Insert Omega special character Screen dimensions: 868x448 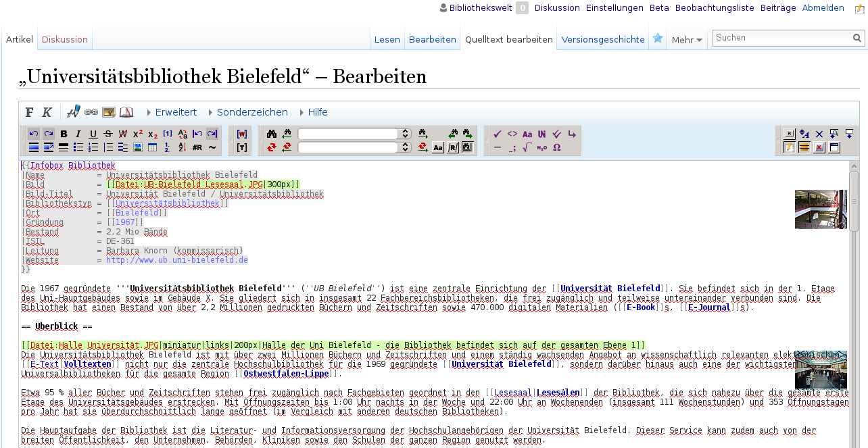coord(557,147)
